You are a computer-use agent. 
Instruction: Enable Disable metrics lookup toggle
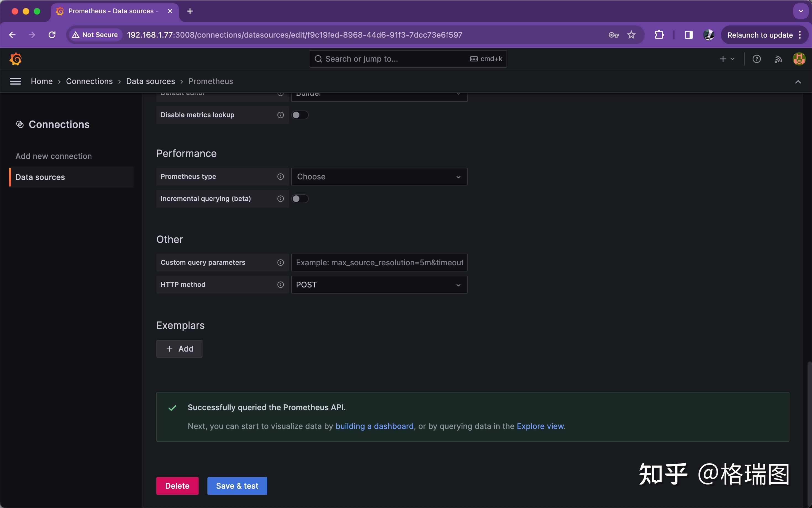[x=299, y=115]
